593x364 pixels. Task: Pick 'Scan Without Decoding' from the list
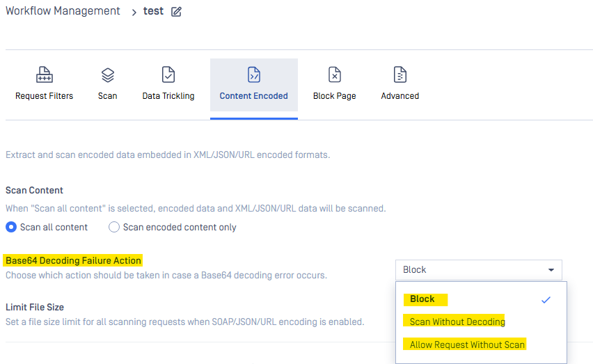(x=457, y=322)
